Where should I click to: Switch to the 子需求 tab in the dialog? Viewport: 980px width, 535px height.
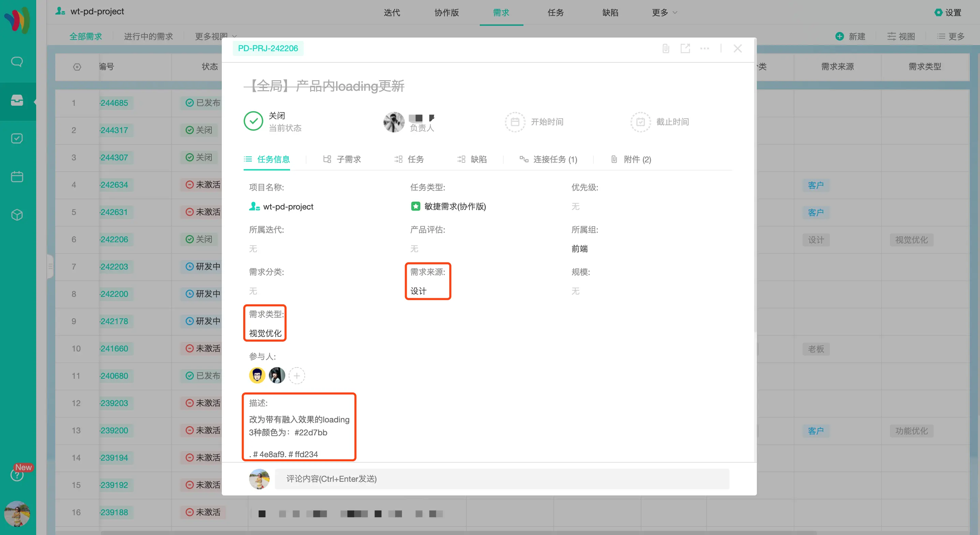(x=348, y=159)
